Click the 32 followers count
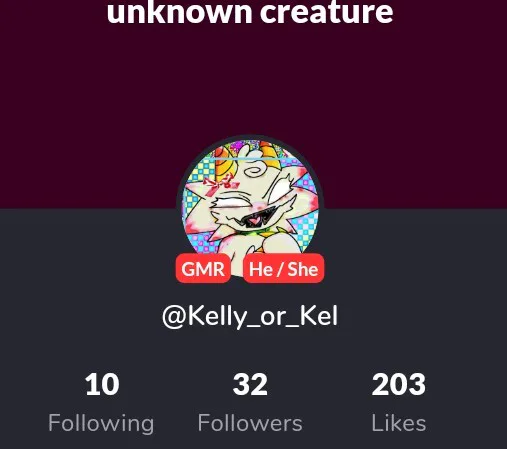This screenshot has height=449, width=507. click(x=250, y=385)
